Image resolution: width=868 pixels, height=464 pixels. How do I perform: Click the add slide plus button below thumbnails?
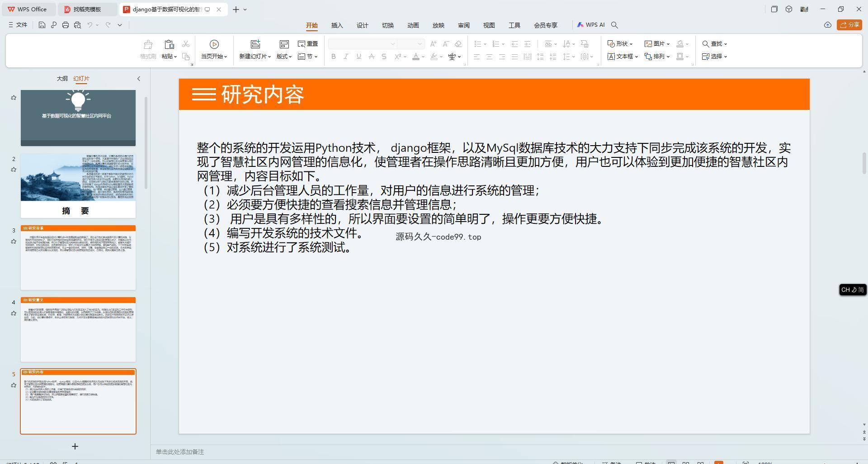pos(75,446)
